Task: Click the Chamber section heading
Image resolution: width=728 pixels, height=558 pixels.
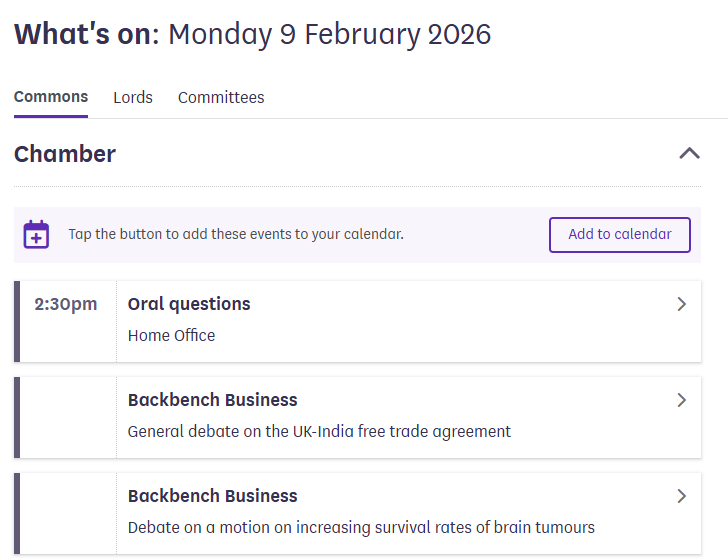Action: click(65, 154)
